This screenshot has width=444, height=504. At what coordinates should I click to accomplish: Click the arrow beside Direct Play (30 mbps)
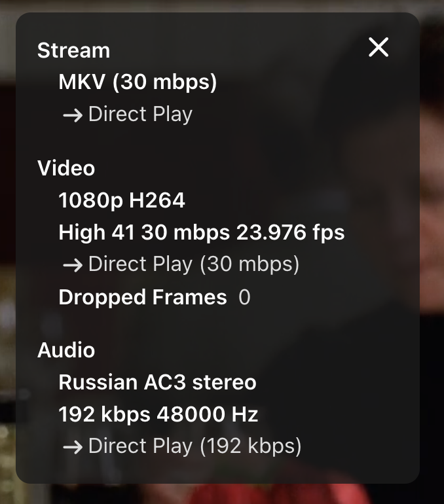(72, 265)
